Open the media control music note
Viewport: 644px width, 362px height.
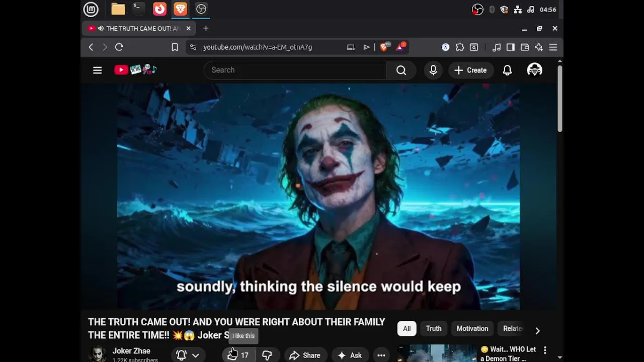click(497, 47)
